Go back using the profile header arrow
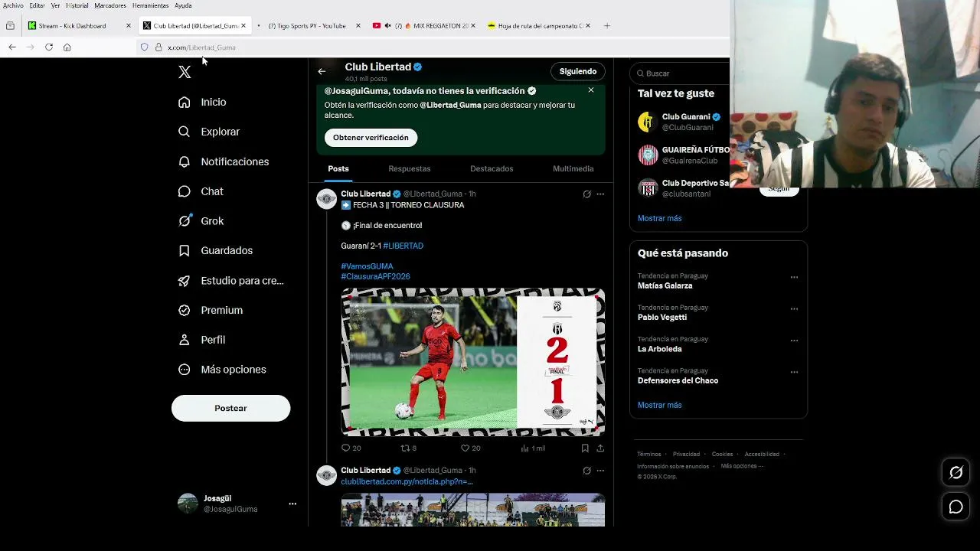The height and width of the screenshot is (551, 980). [322, 71]
